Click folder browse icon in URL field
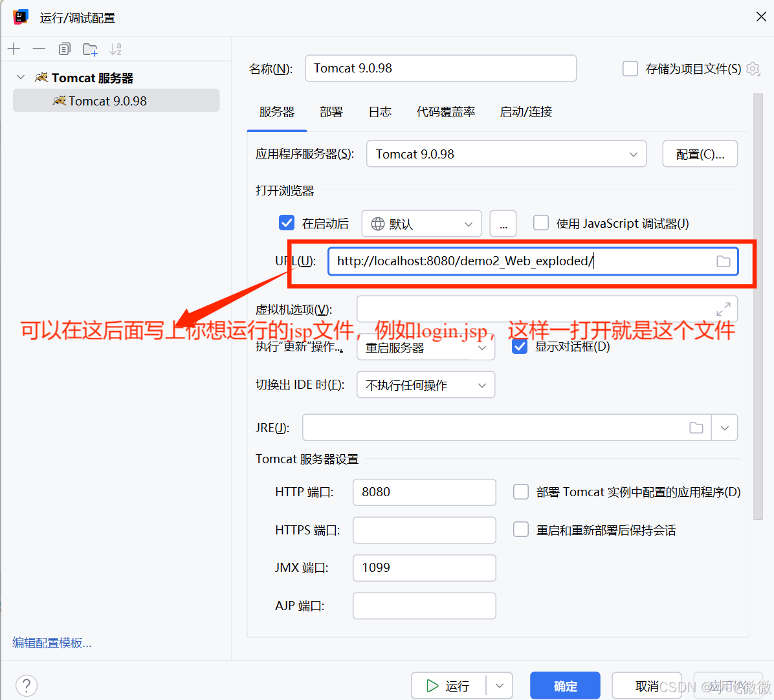774x700 pixels. coord(723,261)
